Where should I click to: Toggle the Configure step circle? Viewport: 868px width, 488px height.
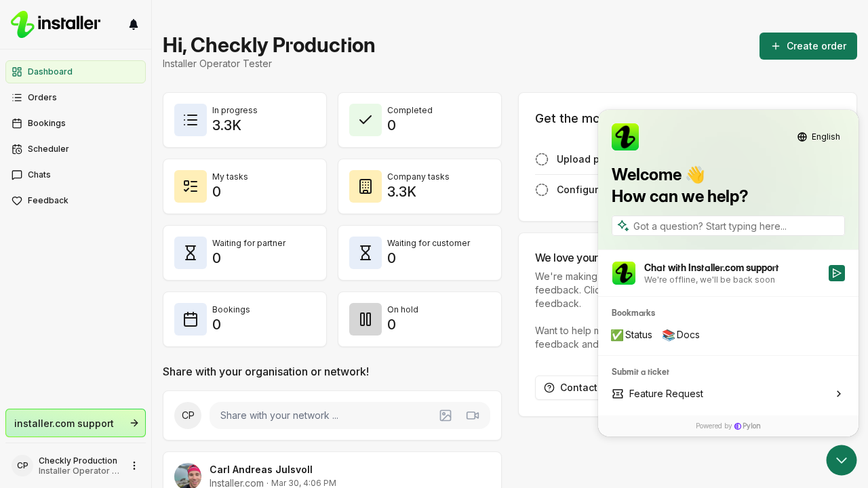point(542,190)
